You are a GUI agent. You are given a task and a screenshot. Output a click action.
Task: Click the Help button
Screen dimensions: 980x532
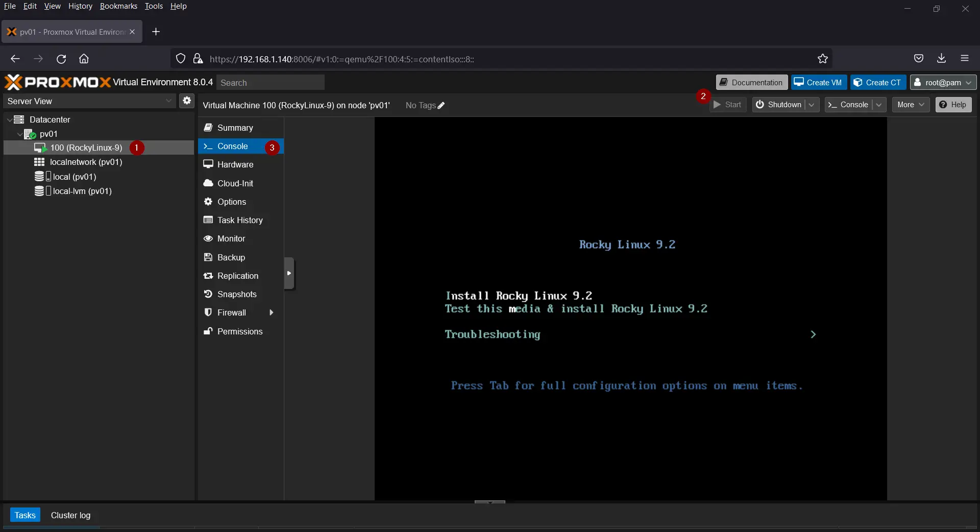pyautogui.click(x=953, y=105)
